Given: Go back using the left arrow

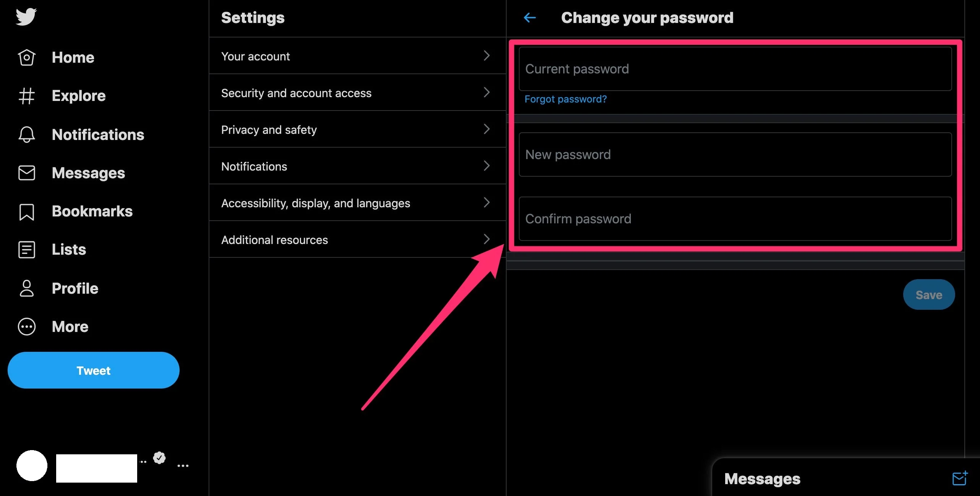Looking at the screenshot, I should [530, 18].
